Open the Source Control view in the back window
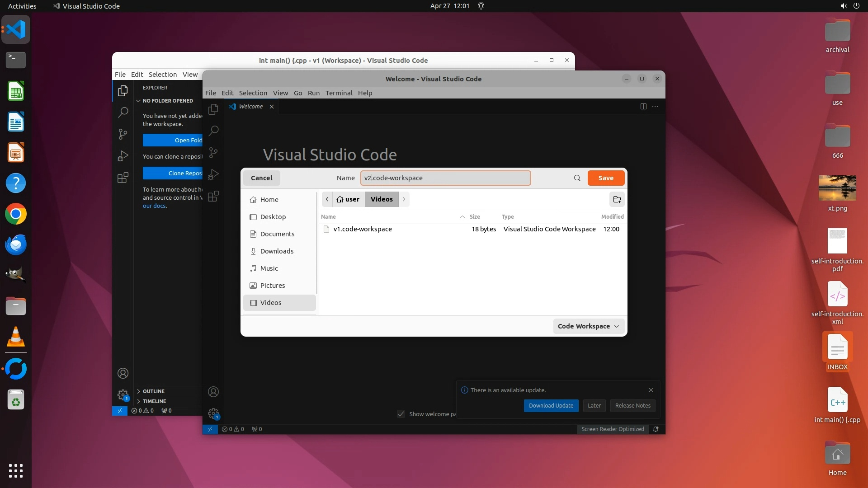The height and width of the screenshot is (488, 868). point(123,134)
